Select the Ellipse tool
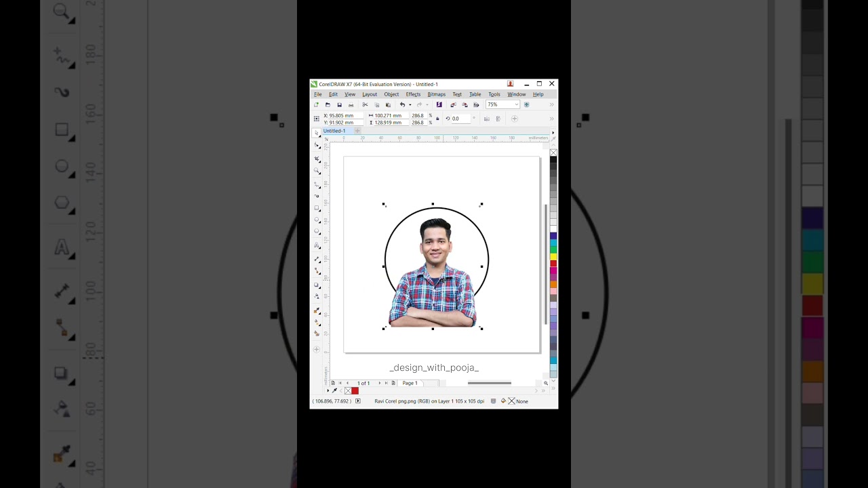The image size is (868, 488). 317,220
